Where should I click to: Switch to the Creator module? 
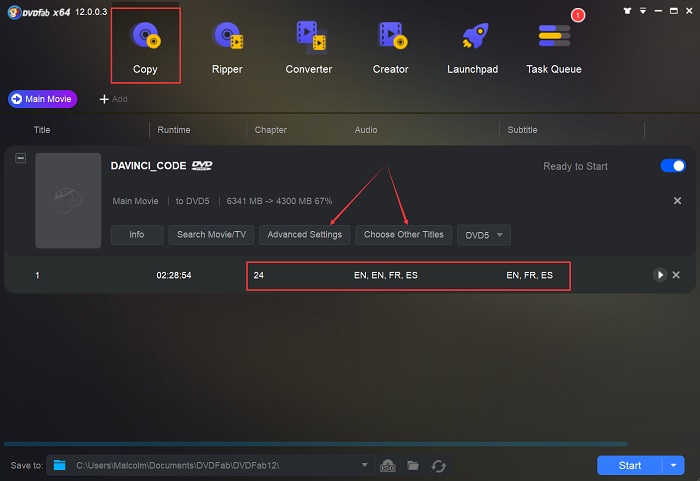click(391, 48)
